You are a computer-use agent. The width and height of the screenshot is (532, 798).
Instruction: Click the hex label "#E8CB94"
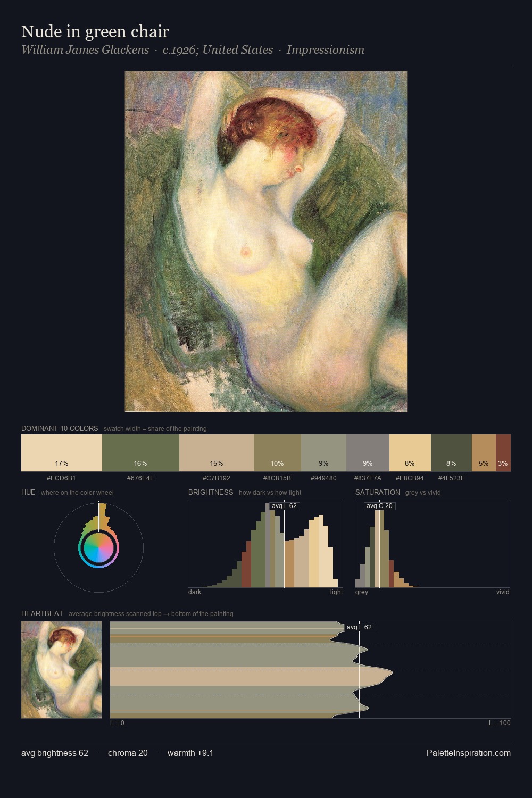pos(410,478)
